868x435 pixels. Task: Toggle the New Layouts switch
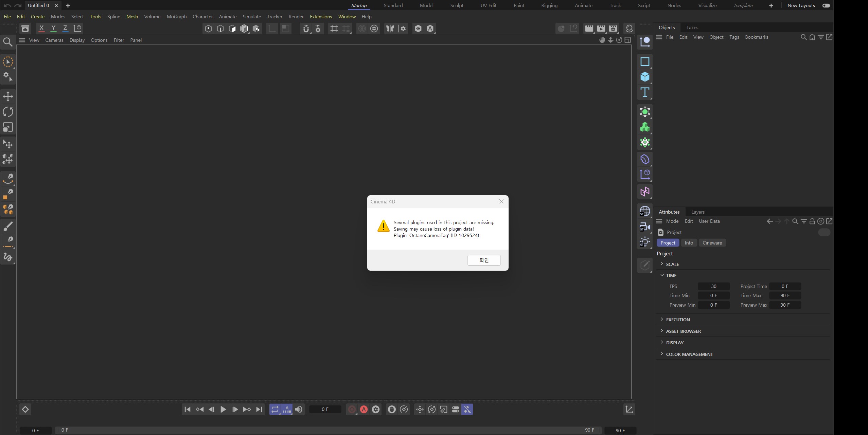coord(826,5)
